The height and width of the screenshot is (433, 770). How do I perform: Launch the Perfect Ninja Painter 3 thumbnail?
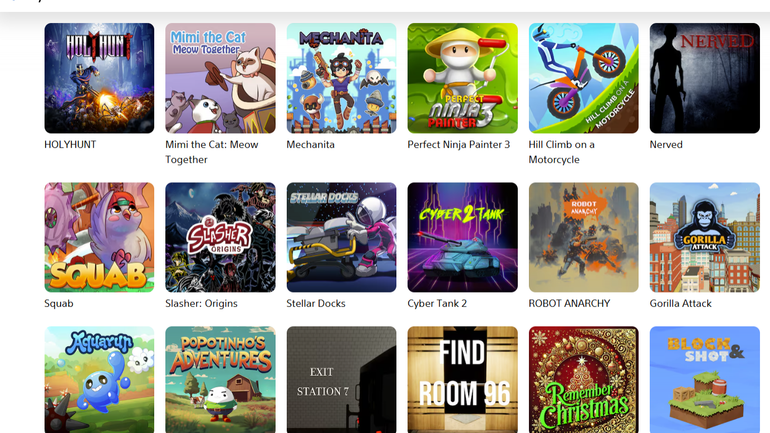463,78
